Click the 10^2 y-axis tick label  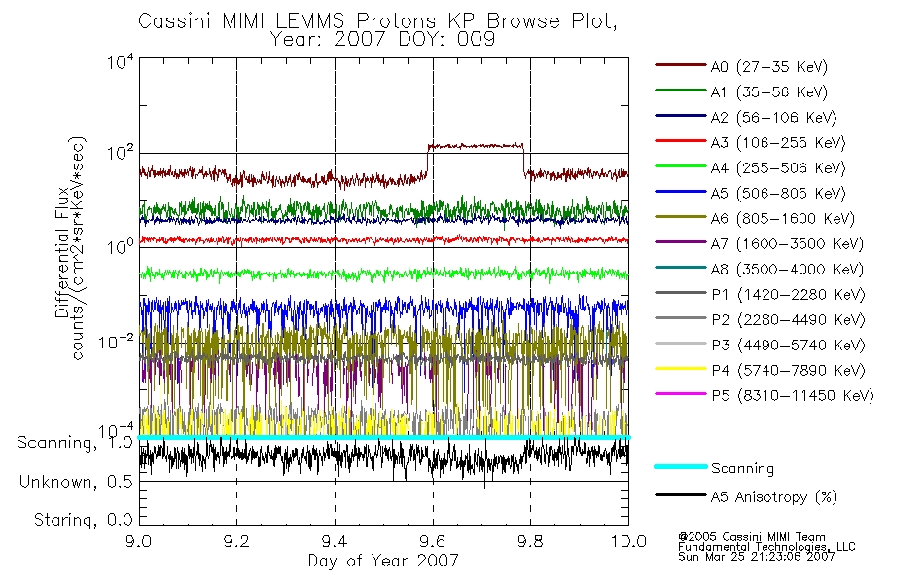tap(121, 153)
